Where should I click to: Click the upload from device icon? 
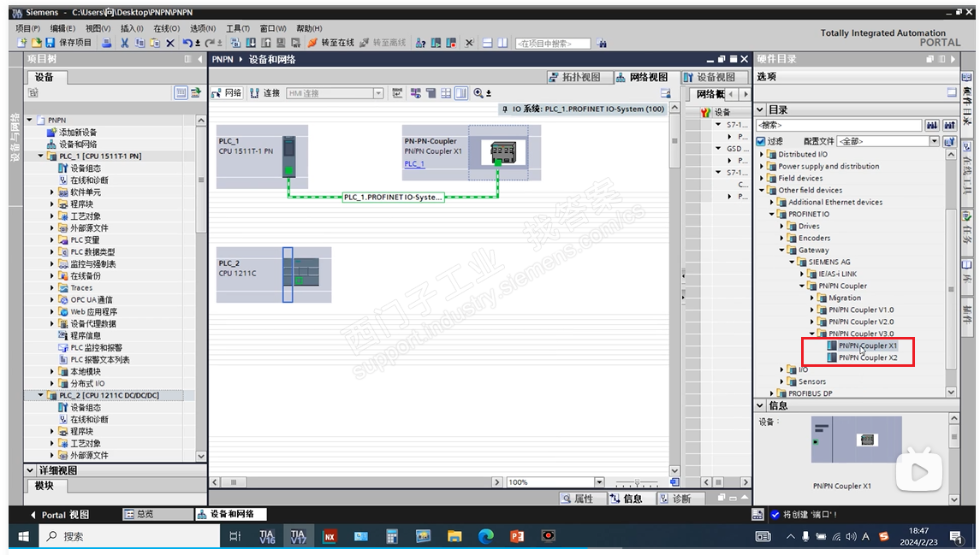tap(265, 43)
